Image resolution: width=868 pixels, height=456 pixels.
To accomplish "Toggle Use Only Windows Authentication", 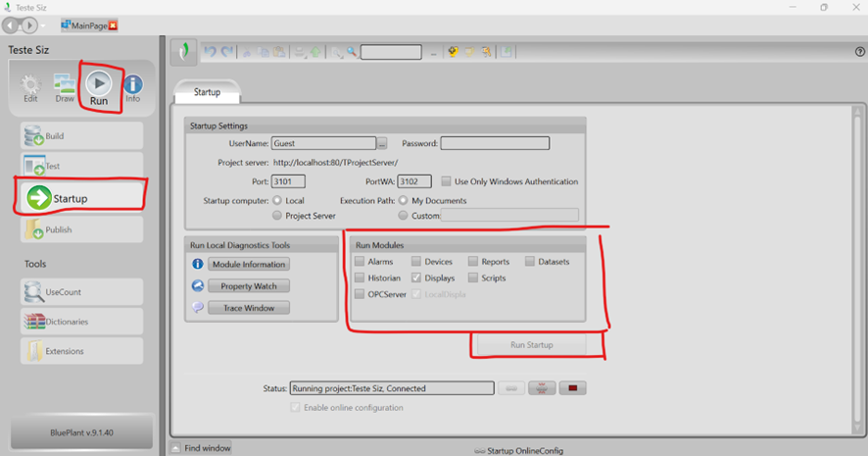I will click(447, 181).
